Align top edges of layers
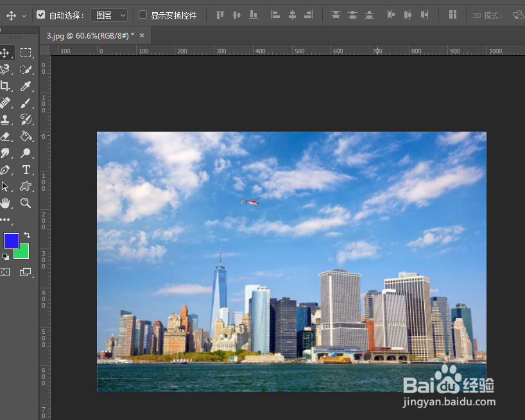The width and height of the screenshot is (525, 420). [x=220, y=15]
